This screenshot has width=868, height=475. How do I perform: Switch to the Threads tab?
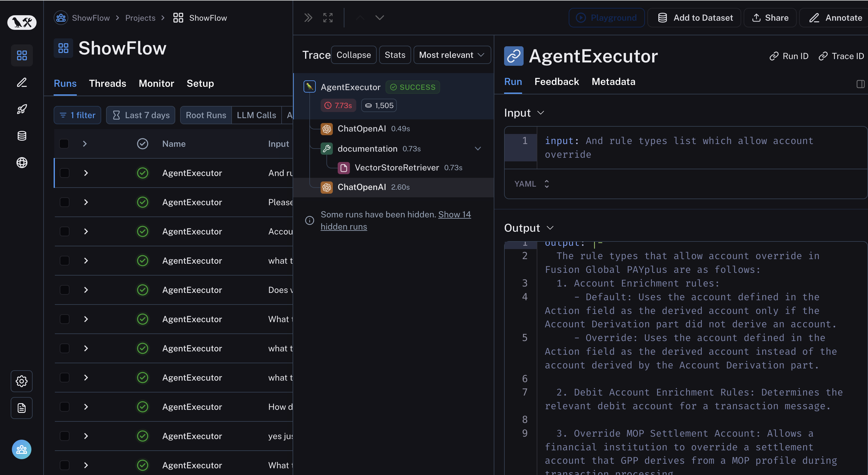pyautogui.click(x=108, y=83)
